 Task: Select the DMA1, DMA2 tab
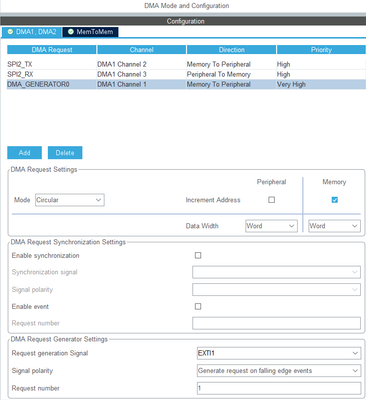click(x=32, y=32)
